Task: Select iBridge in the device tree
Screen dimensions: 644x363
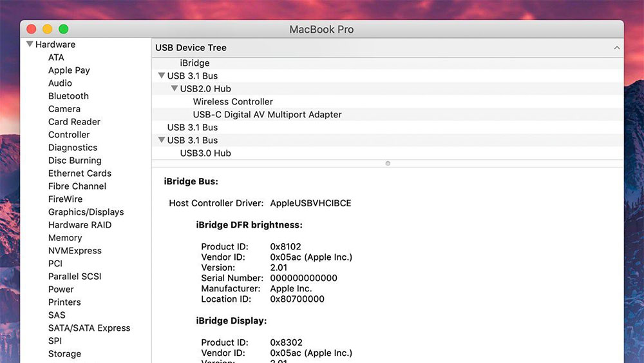Action: pyautogui.click(x=194, y=63)
